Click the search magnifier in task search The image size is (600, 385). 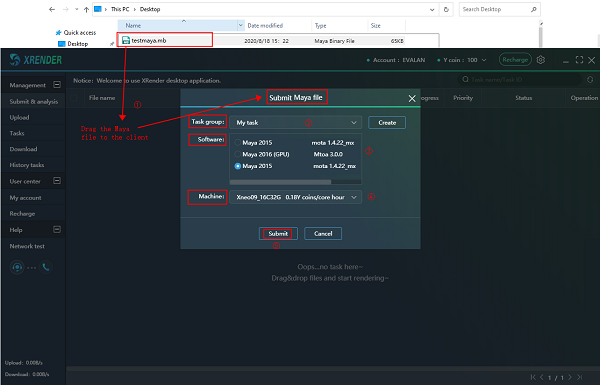tap(465, 80)
